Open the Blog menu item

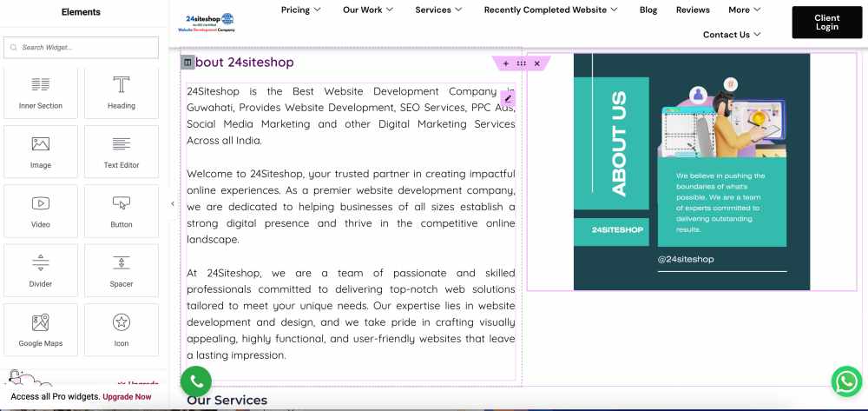(x=648, y=10)
